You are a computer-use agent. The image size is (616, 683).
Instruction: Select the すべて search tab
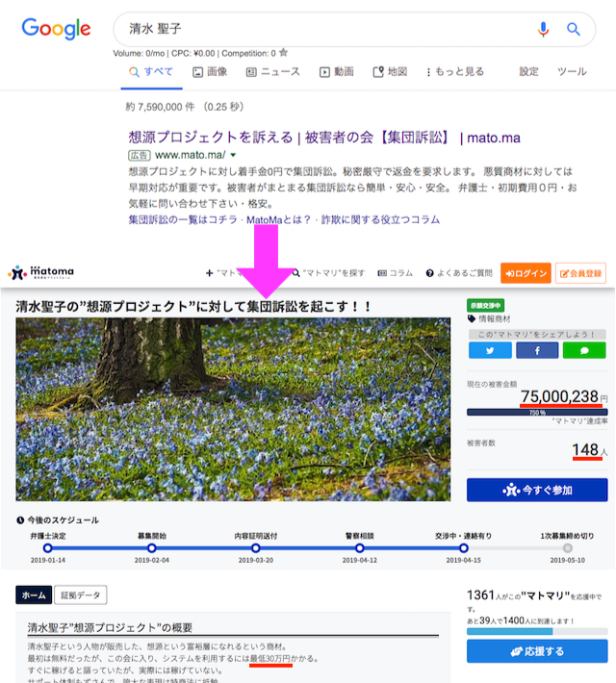coord(151,72)
